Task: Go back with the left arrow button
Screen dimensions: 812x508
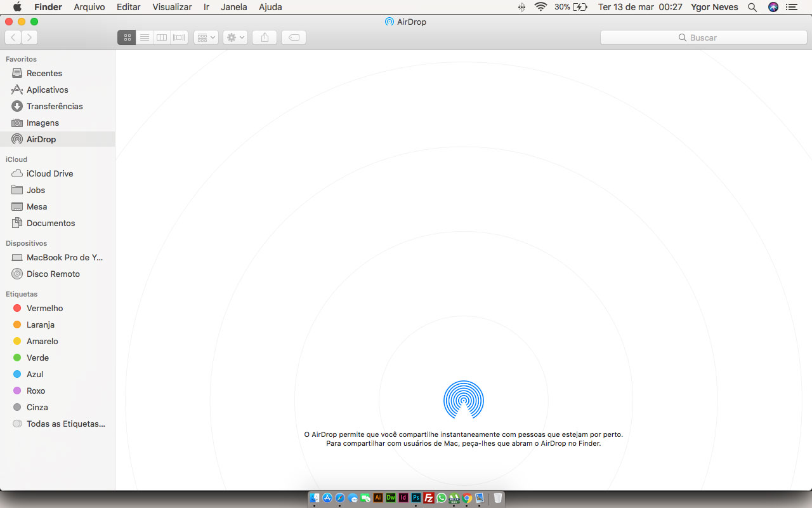Action: [13, 37]
